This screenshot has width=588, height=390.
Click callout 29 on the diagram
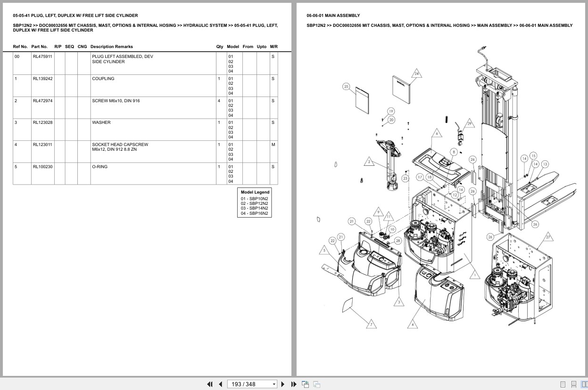click(469, 124)
